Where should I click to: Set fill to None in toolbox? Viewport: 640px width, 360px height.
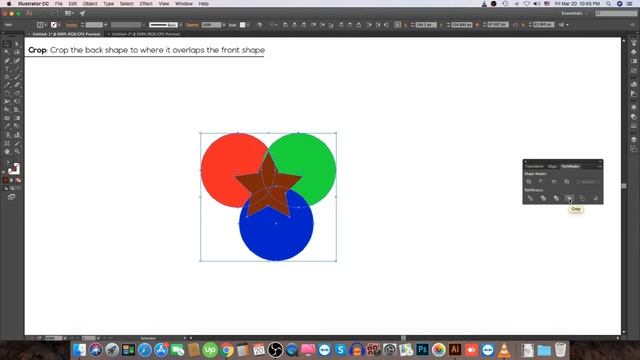tap(18, 180)
